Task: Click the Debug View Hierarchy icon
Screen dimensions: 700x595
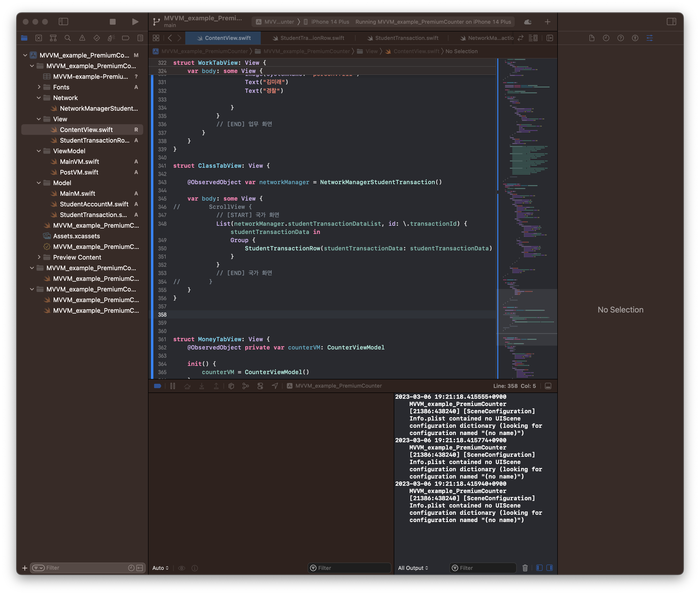Action: click(x=231, y=386)
